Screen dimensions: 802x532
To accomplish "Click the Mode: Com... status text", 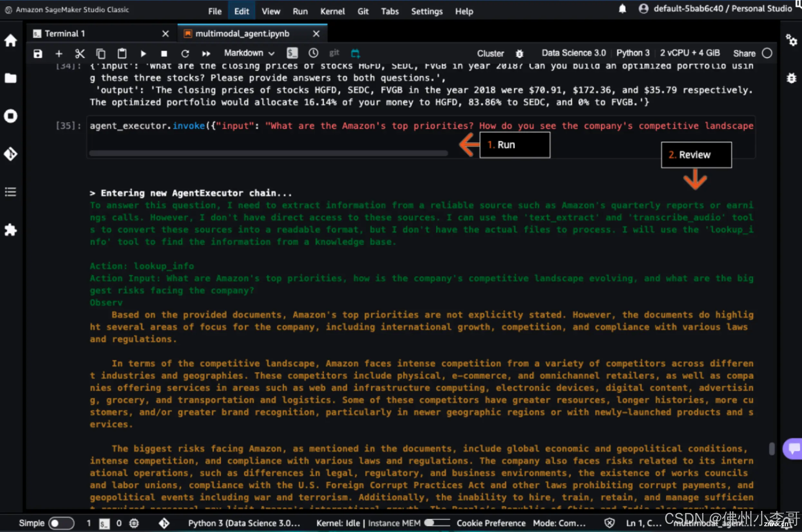I will 559,523.
